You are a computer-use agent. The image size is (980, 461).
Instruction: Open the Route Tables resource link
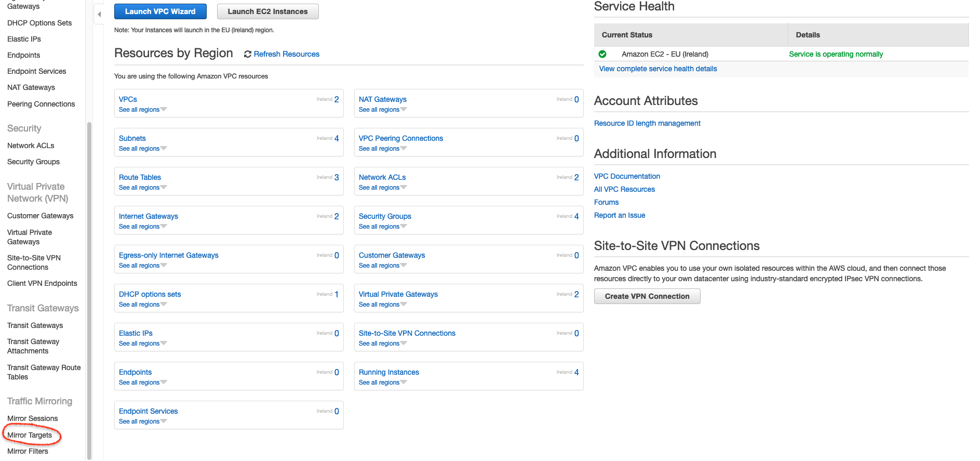(140, 177)
